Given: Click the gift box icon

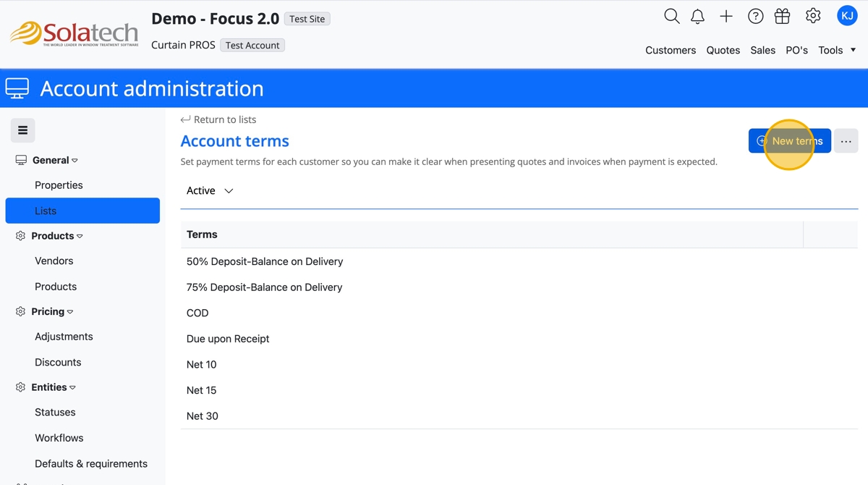Looking at the screenshot, I should pyautogui.click(x=782, y=17).
